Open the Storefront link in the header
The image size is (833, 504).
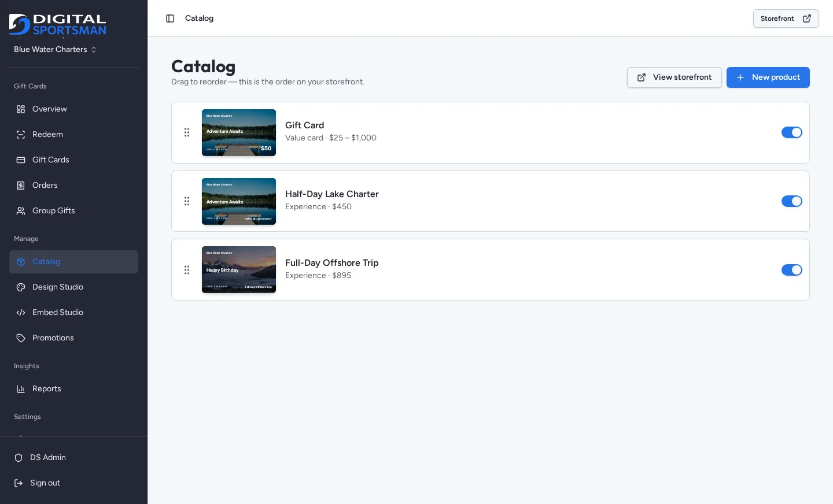pyautogui.click(x=786, y=18)
